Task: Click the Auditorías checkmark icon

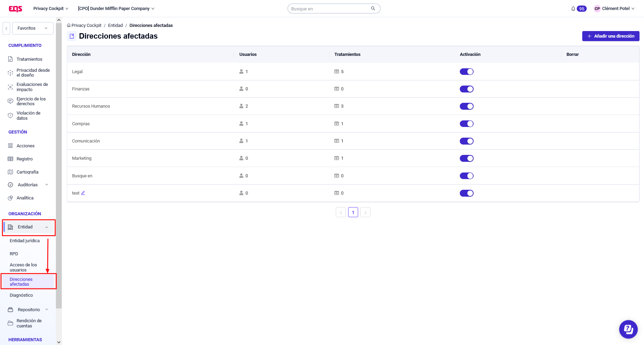Action: [x=10, y=185]
